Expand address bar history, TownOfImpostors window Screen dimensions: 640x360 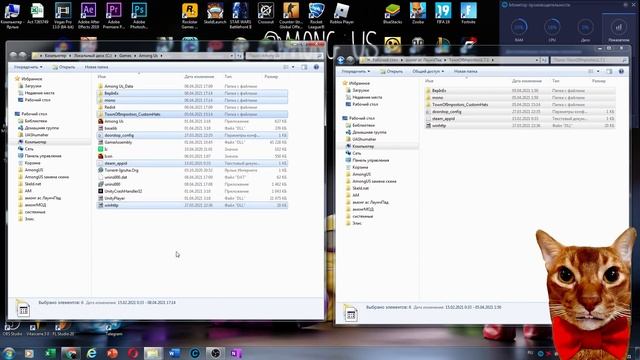click(536, 60)
